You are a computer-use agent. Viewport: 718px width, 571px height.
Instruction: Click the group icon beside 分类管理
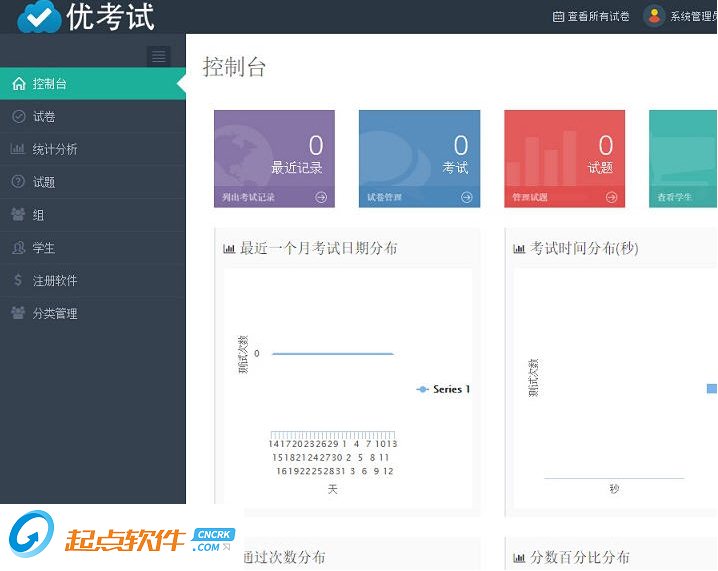(18, 313)
